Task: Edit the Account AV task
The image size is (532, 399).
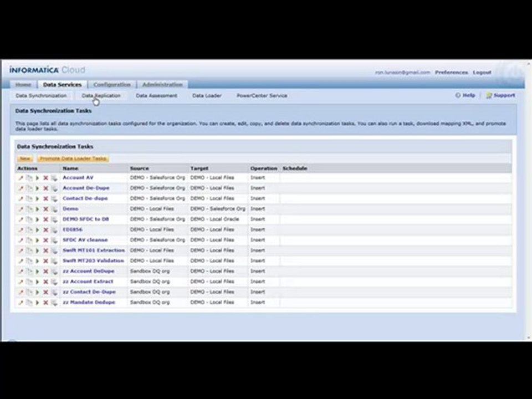Action: tap(21, 178)
